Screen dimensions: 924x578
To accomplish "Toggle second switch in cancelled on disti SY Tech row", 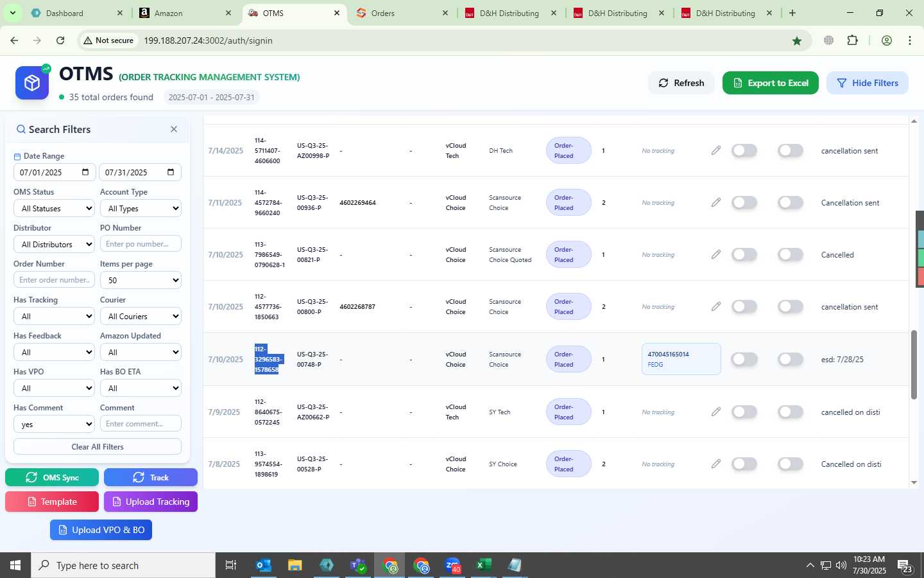I will click(791, 412).
